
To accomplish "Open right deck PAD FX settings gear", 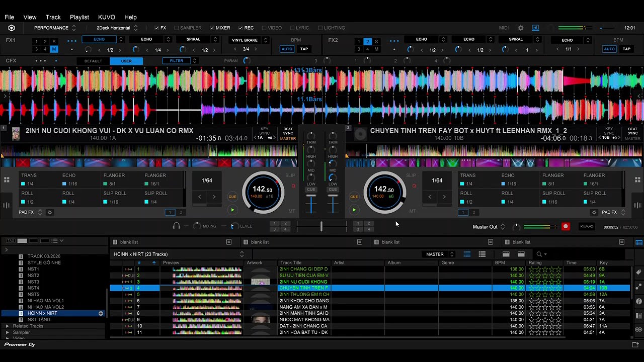I will 594,212.
